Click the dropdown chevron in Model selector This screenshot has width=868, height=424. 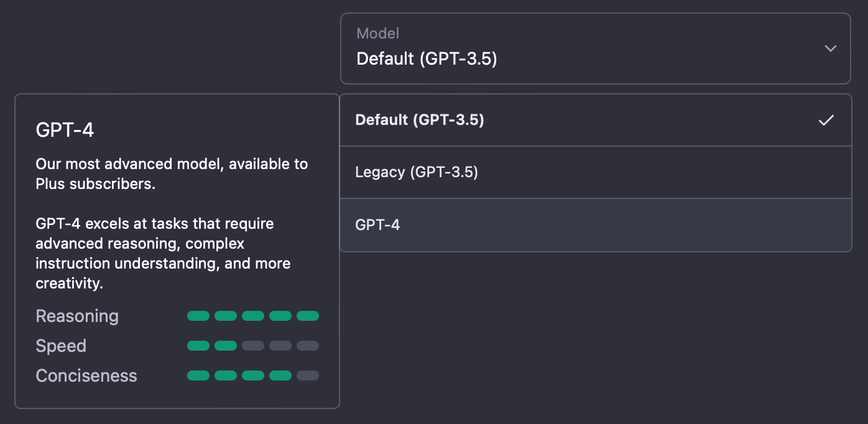pos(830,48)
